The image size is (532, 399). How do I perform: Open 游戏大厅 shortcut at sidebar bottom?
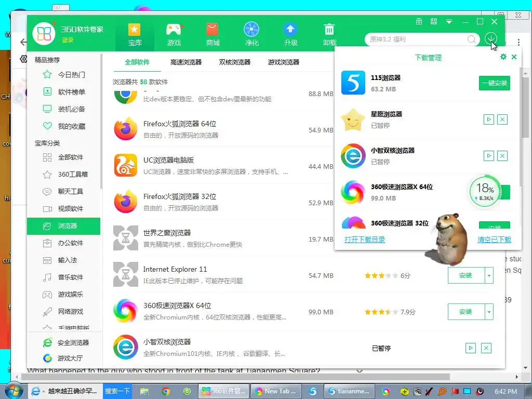pos(63,358)
